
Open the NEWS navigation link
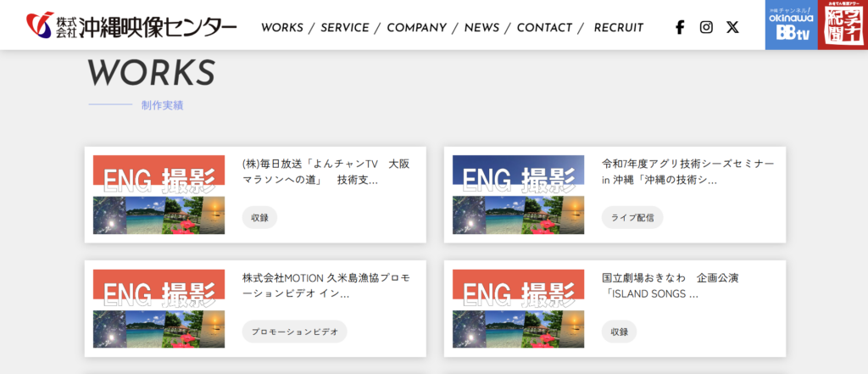coord(481,27)
